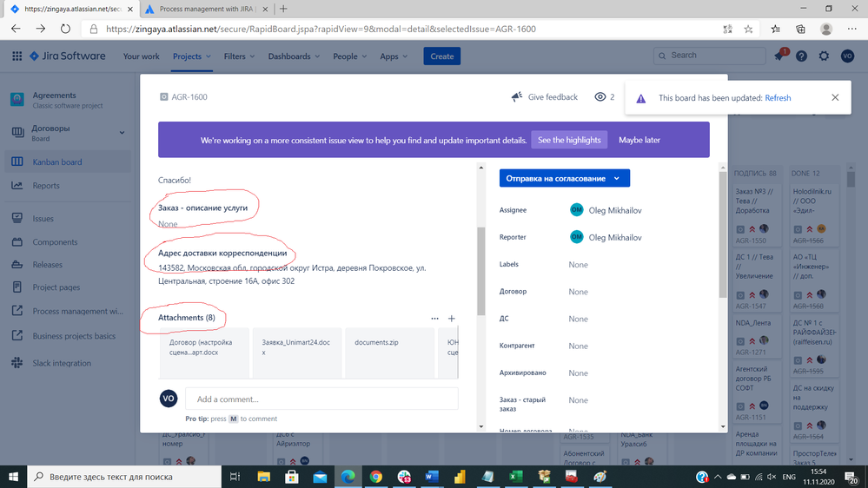Screen dimensions: 868x488
Task: Click the Give feedback megaphone icon
Action: (x=516, y=97)
